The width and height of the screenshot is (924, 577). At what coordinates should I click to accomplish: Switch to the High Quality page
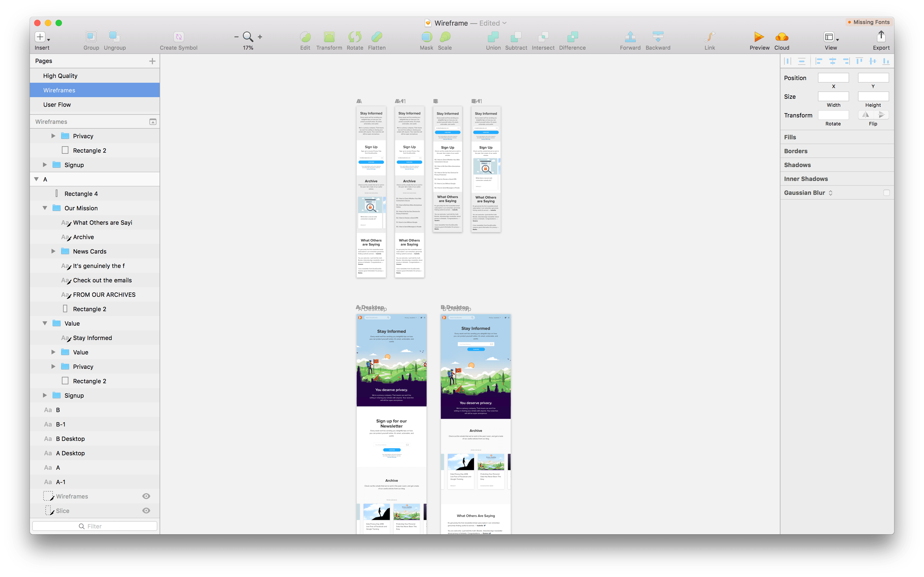click(x=60, y=76)
